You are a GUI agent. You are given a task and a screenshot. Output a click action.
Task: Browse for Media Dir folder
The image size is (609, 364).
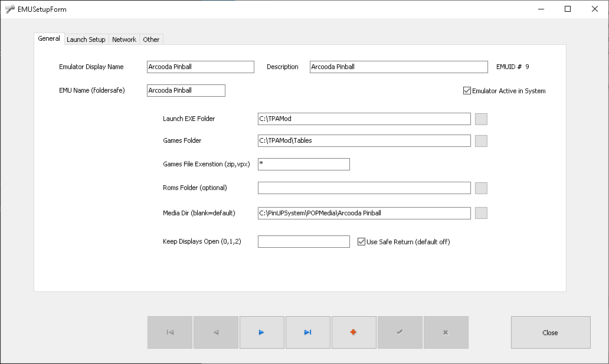[481, 213]
